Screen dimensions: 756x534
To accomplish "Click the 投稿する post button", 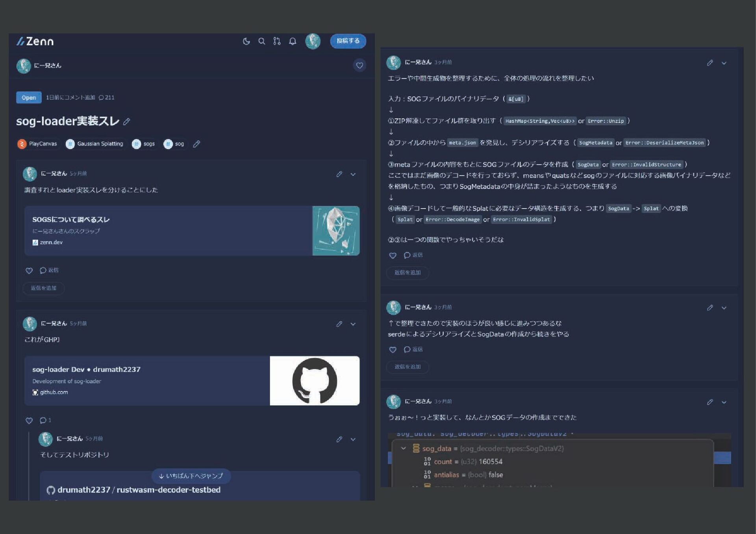I will pyautogui.click(x=348, y=41).
